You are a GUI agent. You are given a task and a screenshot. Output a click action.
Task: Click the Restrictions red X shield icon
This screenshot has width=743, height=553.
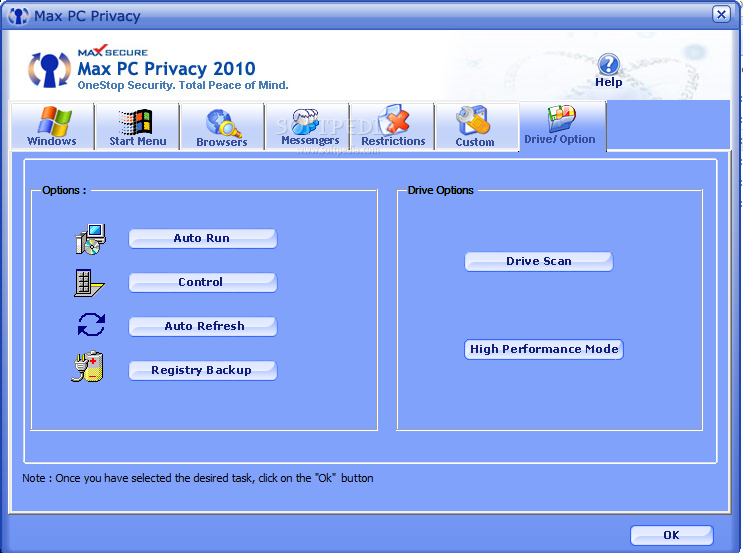(x=394, y=120)
